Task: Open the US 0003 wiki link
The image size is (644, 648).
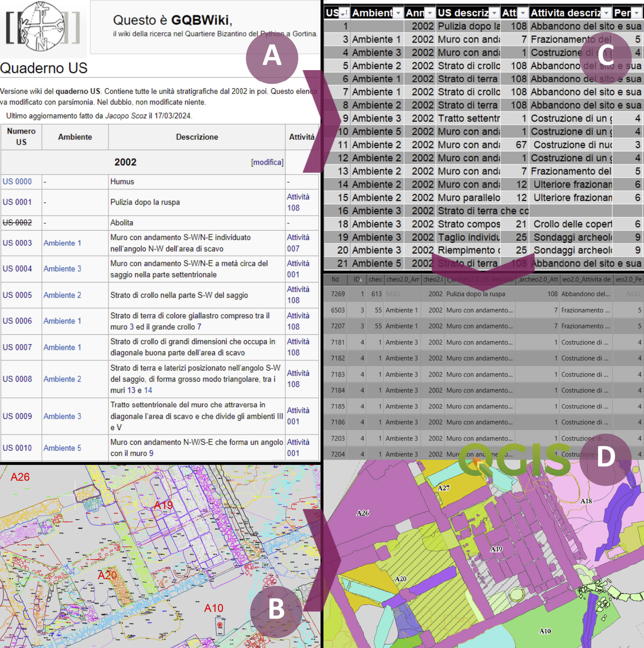Action: pos(18,243)
